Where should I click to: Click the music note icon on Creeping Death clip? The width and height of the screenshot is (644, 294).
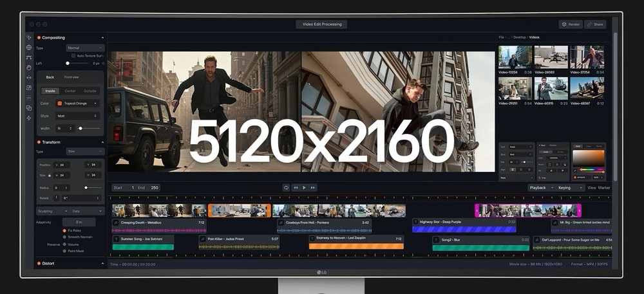coord(116,222)
